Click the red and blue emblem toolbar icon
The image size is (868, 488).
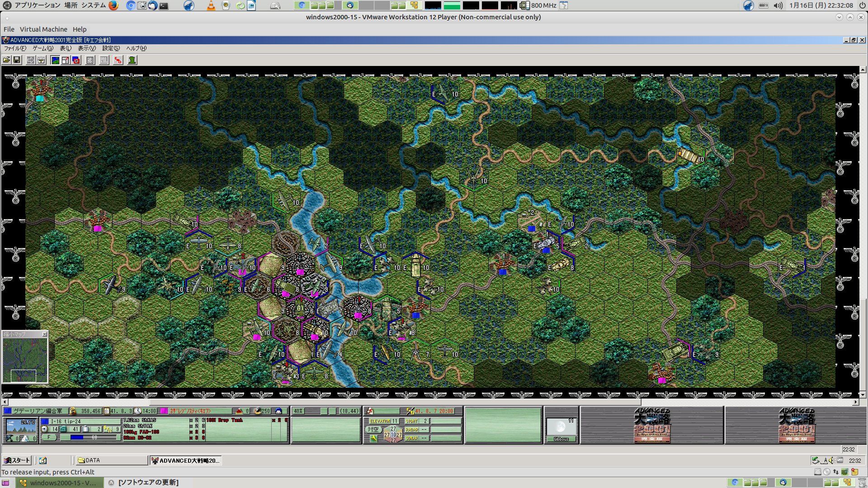pyautogui.click(x=76, y=60)
